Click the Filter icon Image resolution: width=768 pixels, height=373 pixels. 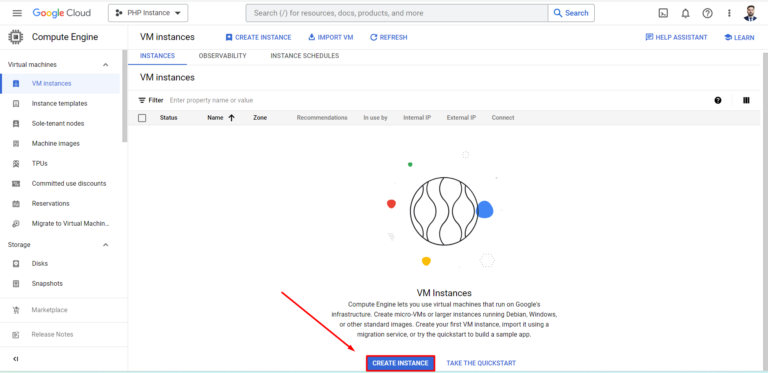pos(142,100)
